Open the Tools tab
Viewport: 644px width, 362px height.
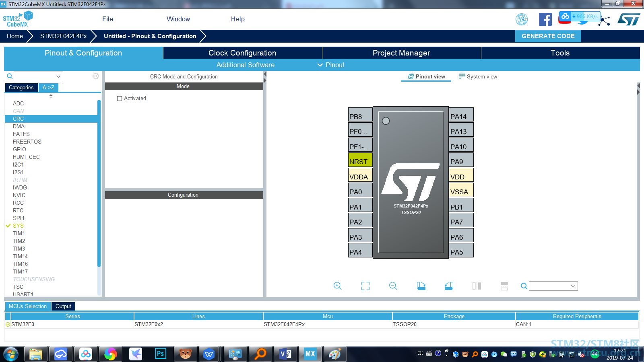tap(560, 53)
